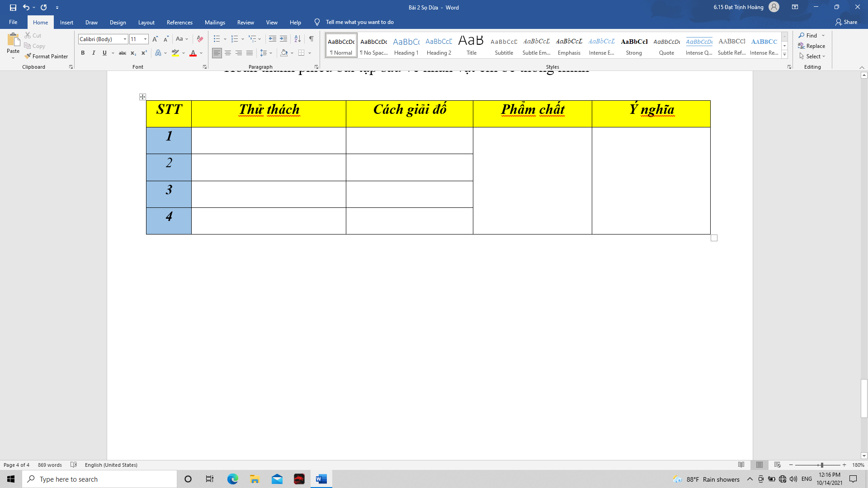Toggle subscript formatting
The height and width of the screenshot is (488, 868).
pyautogui.click(x=133, y=53)
